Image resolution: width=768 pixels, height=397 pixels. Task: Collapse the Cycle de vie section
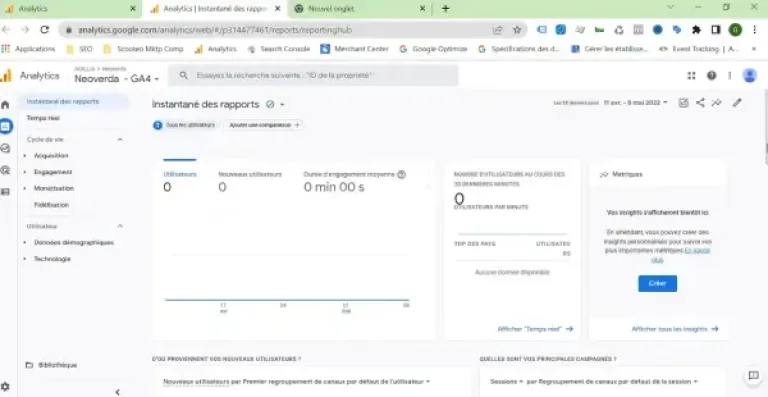click(120, 140)
